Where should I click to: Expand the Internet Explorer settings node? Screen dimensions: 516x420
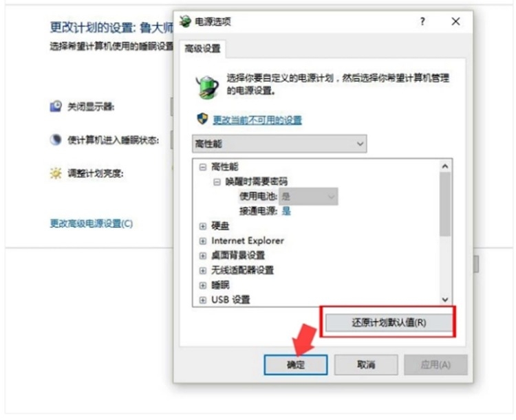(x=203, y=241)
